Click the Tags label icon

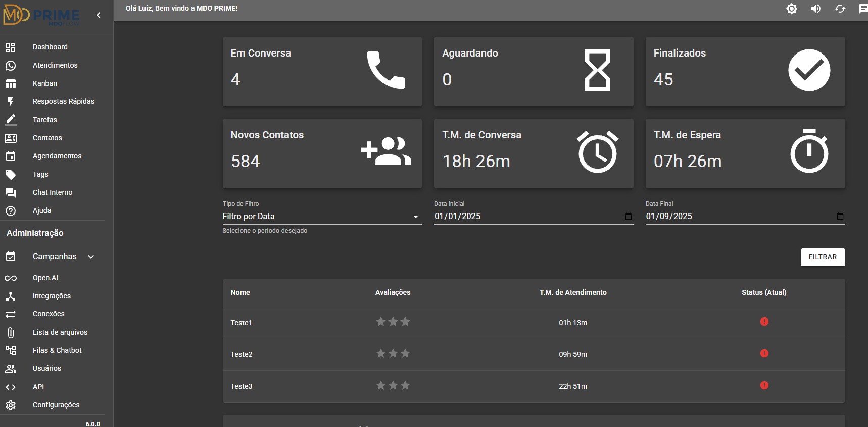(x=11, y=175)
